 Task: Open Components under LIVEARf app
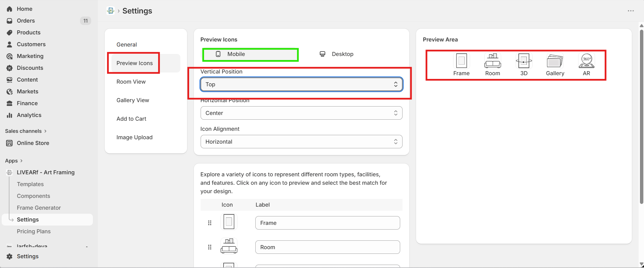tap(33, 196)
